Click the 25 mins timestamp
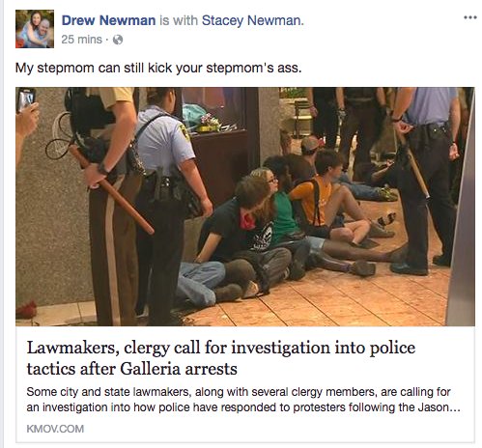Image resolution: width=482 pixels, height=448 pixels. (81, 40)
